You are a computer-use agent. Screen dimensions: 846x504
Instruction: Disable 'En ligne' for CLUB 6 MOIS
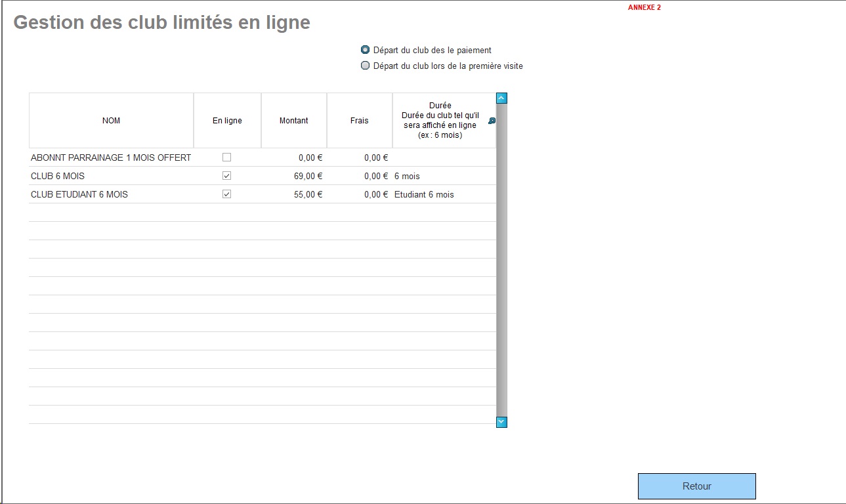click(226, 175)
